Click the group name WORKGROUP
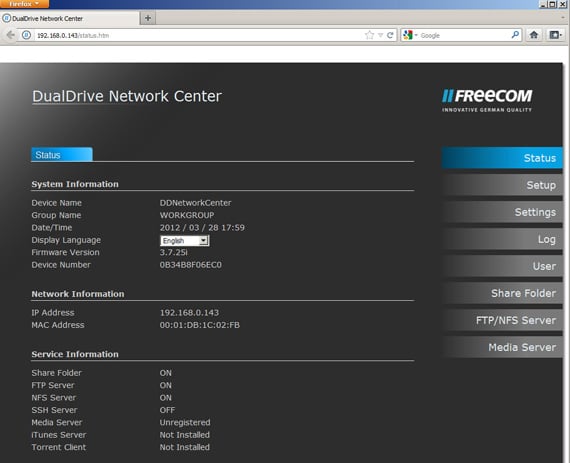 point(187,215)
